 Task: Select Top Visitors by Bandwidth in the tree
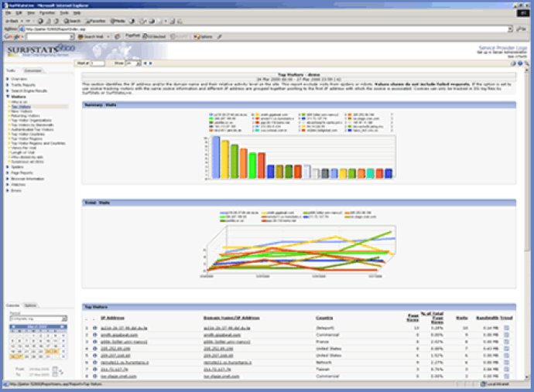point(32,125)
